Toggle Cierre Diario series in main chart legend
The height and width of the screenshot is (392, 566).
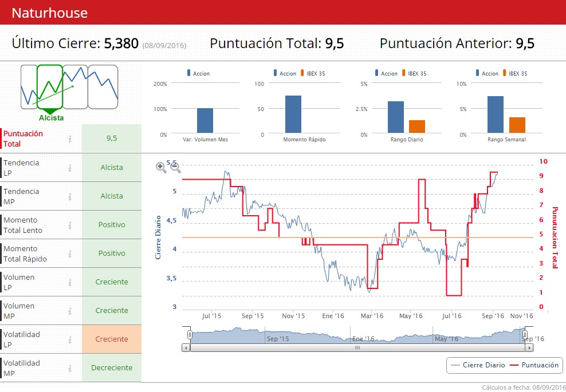478,365
